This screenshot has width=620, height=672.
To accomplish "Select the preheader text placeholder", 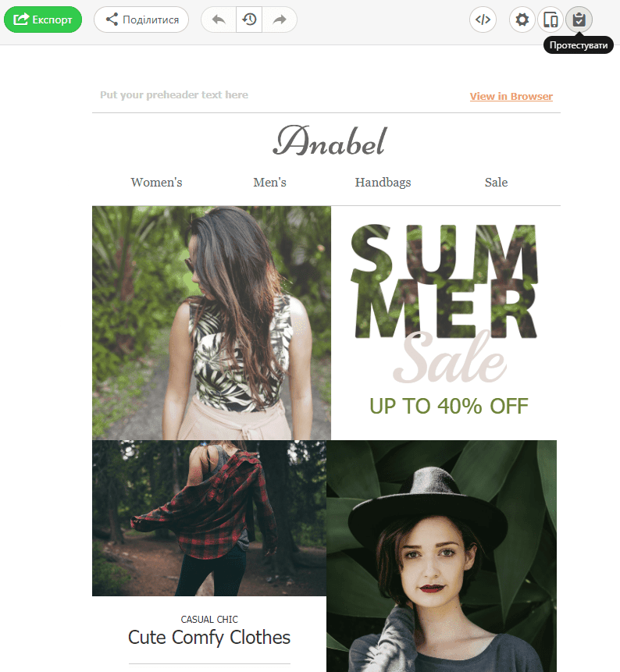I will (174, 94).
